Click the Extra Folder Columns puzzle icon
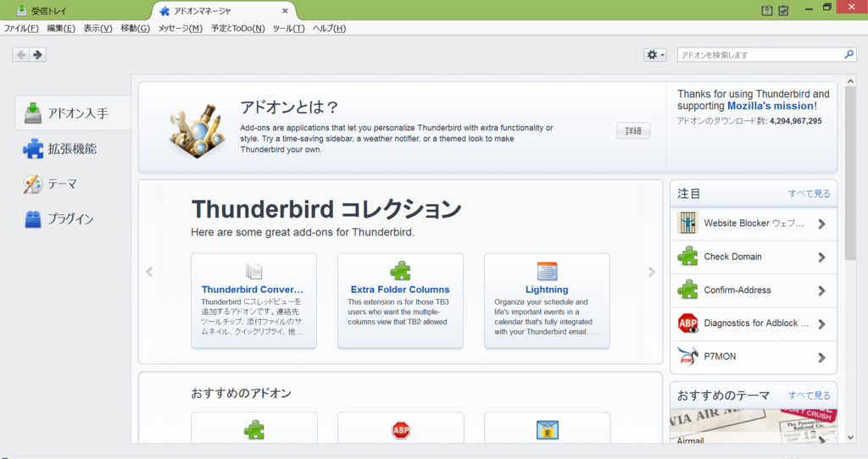The height and width of the screenshot is (459, 868). coord(400,271)
